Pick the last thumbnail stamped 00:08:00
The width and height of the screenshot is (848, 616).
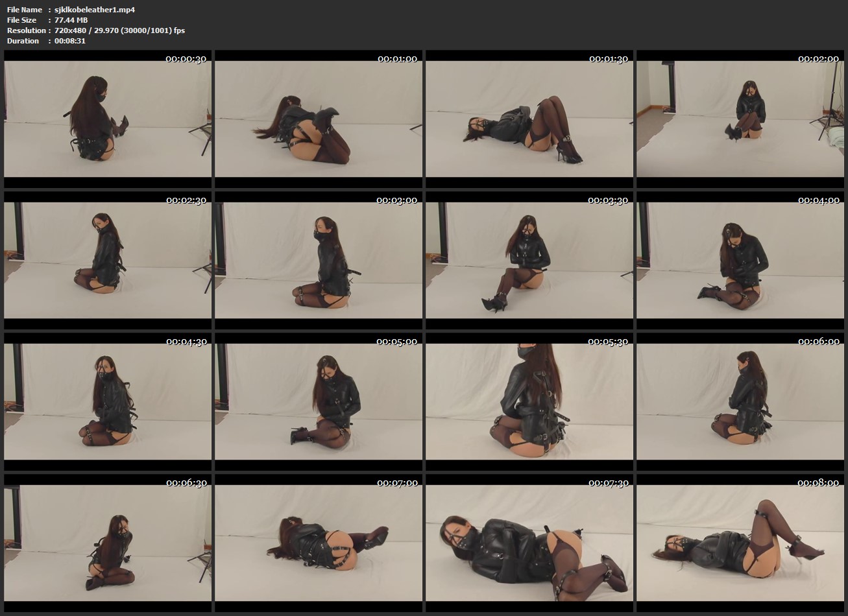coord(740,543)
